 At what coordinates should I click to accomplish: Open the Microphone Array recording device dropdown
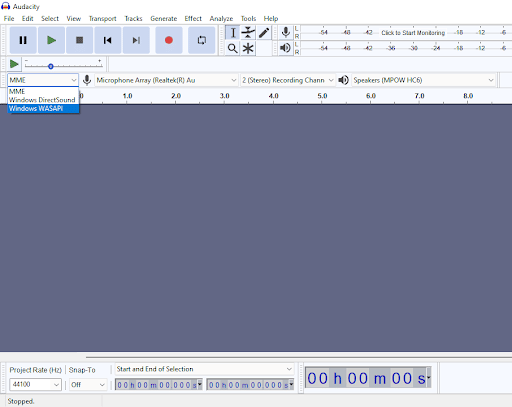(x=166, y=80)
